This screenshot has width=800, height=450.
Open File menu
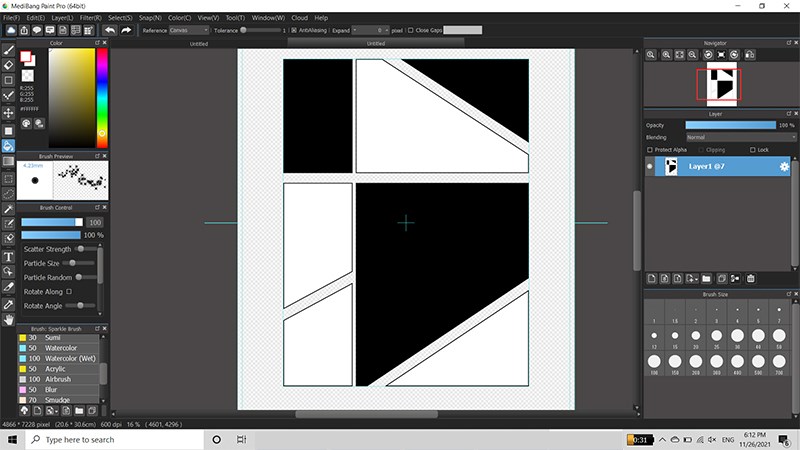pos(11,18)
